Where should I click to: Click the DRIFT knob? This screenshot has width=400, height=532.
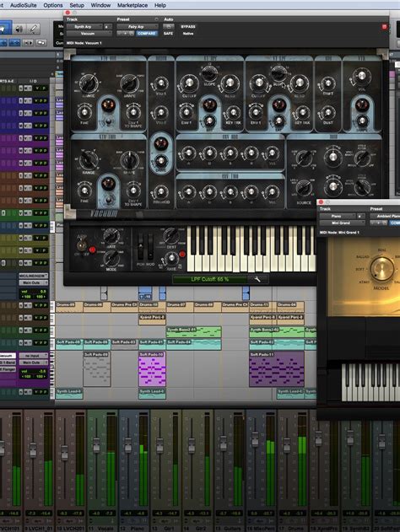coord(328,83)
